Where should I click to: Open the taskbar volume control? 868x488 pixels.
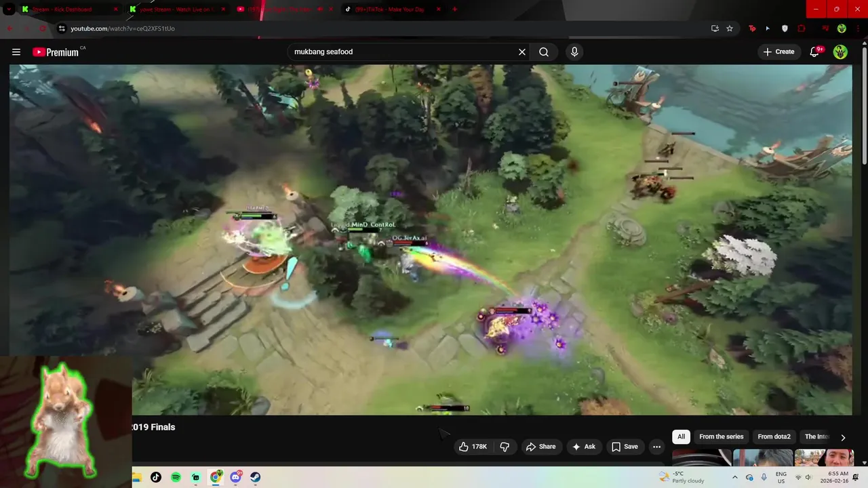click(x=808, y=477)
